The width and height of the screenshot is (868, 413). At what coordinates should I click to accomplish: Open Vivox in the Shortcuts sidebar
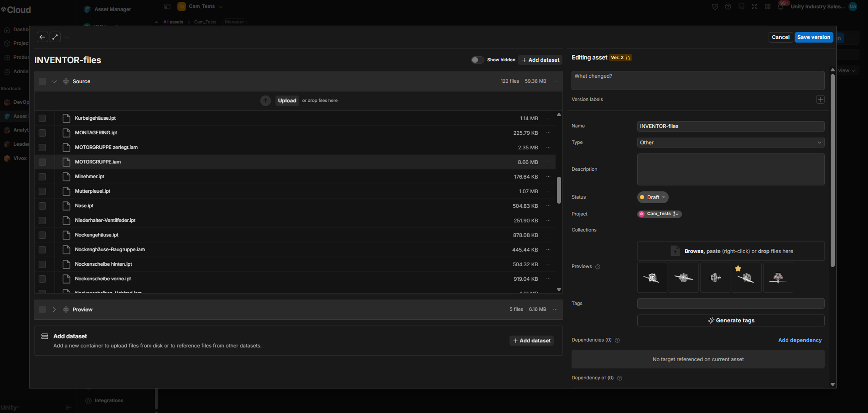(20, 158)
